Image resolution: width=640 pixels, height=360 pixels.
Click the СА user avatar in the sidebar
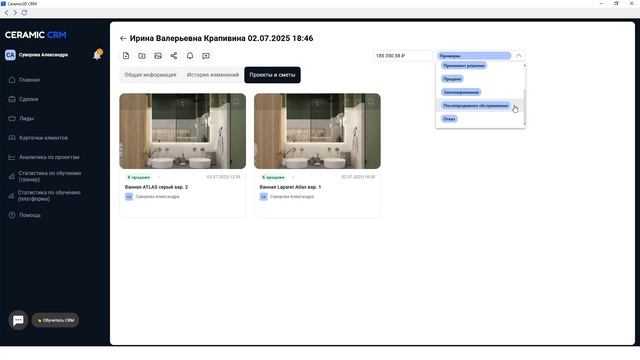click(10, 55)
